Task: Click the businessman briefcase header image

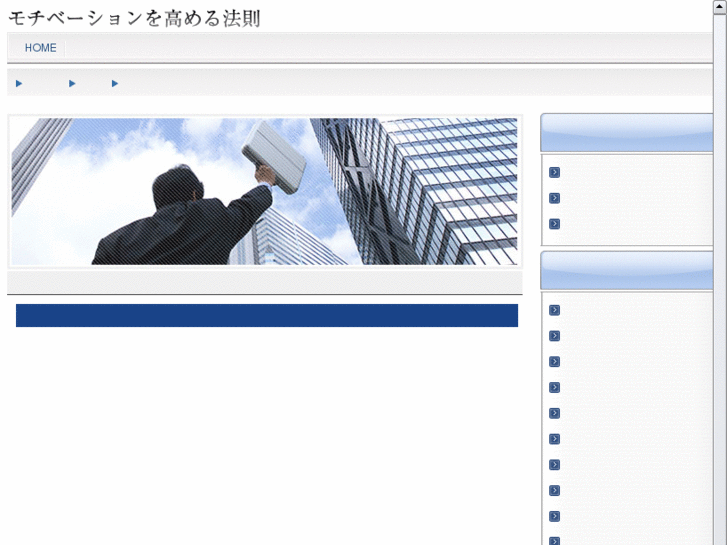Action: coord(265,192)
